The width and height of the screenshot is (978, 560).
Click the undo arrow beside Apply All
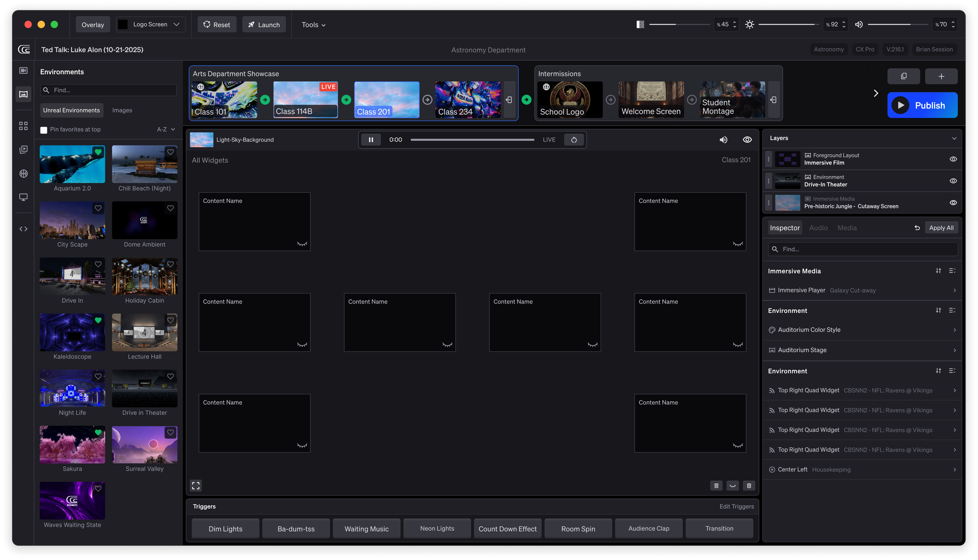917,228
